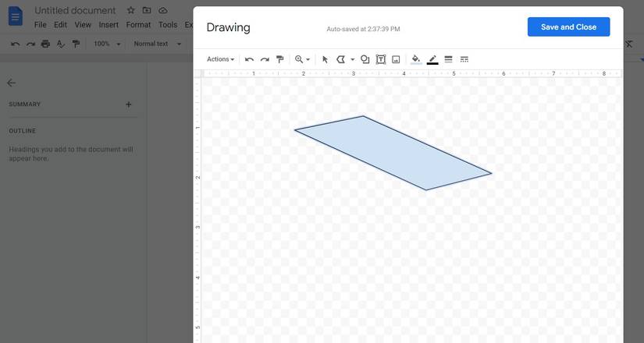This screenshot has width=644, height=343.
Task: Insert an image using the Image icon
Action: pos(396,59)
